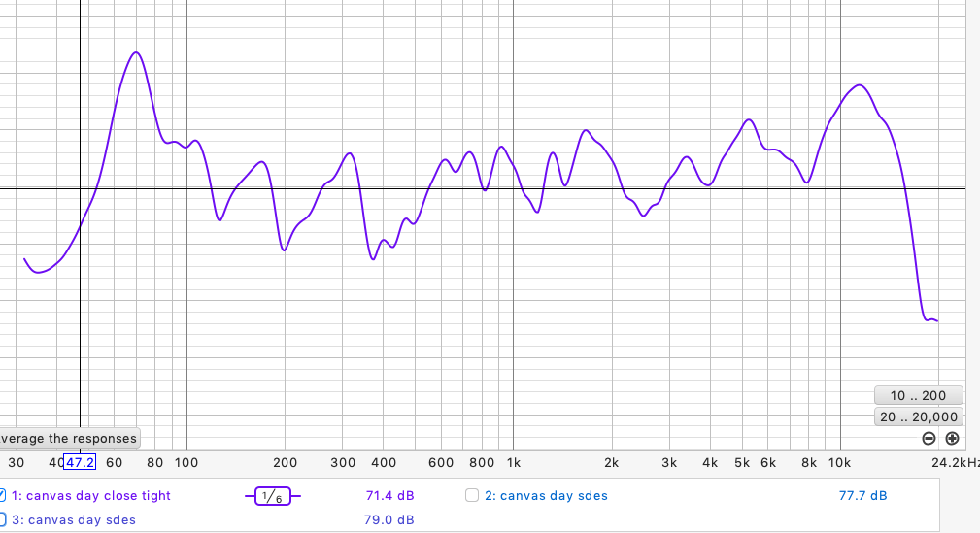Click the 4k frequency axis label

710,462
